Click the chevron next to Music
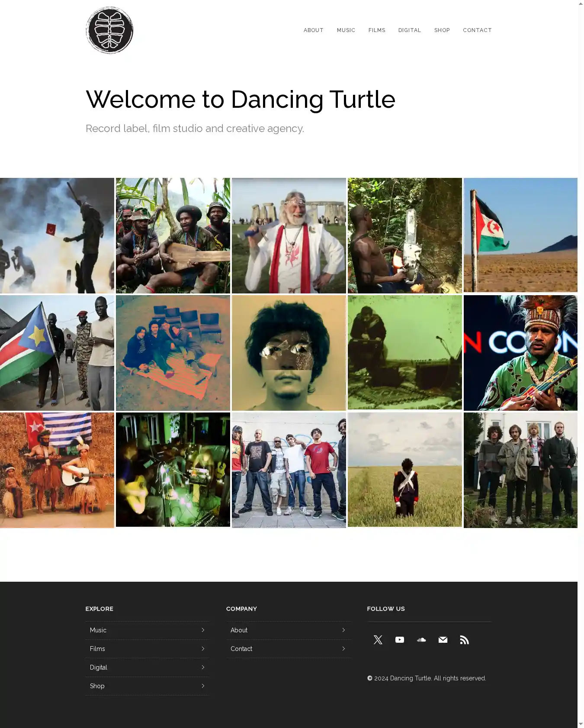This screenshot has width=584, height=728. (203, 630)
